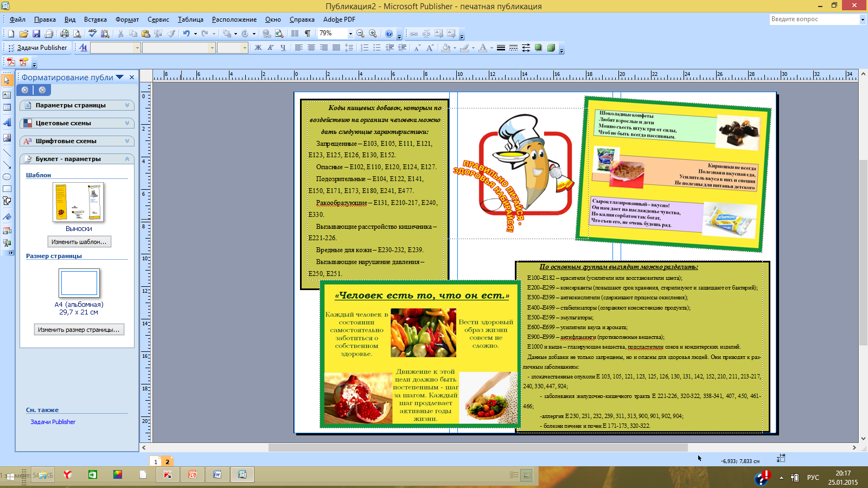The width and height of the screenshot is (868, 488).
Task: Collapse Буклет - параметры section
Action: 76,159
